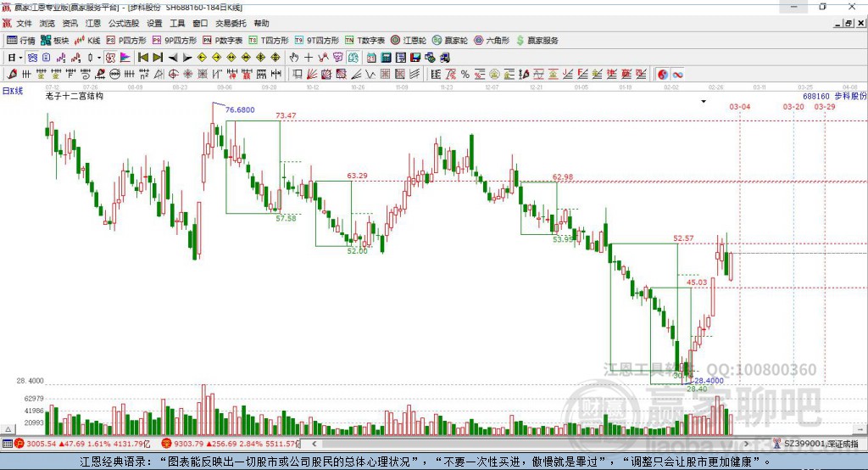
Task: Click the Shenzhen index 9303.79 status entry
Action: [x=231, y=444]
